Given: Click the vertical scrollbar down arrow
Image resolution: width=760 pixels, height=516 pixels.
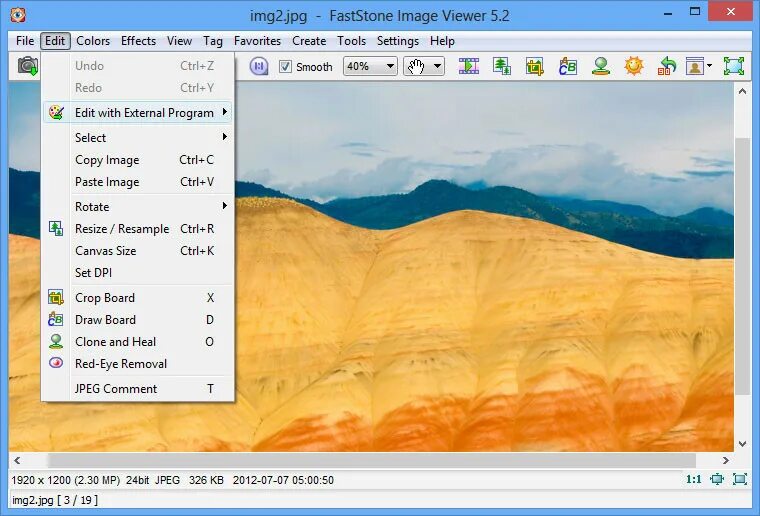Looking at the screenshot, I should click(x=742, y=443).
